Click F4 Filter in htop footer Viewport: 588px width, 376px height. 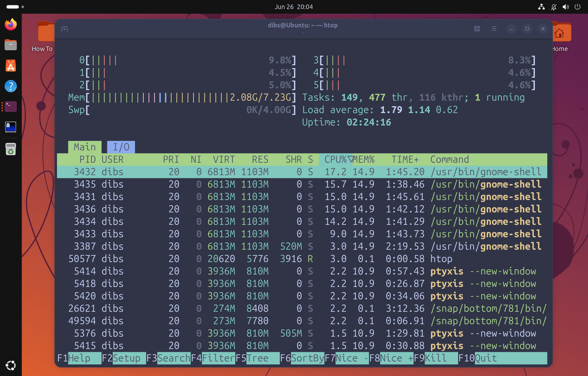213,358
